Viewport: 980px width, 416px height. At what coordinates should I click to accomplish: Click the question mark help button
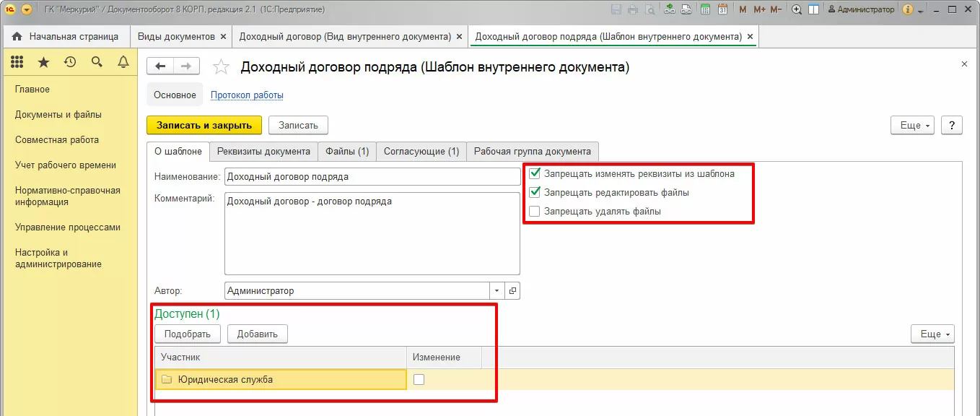(952, 125)
